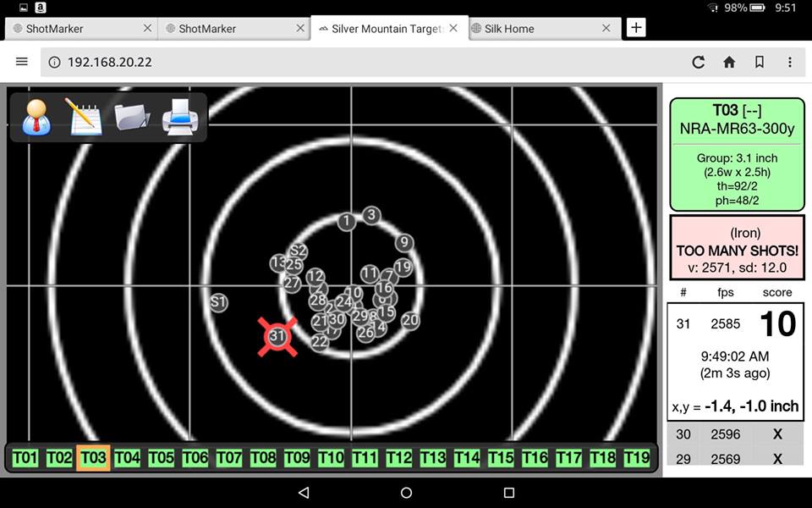This screenshot has width=812, height=508.
Task: Click shot marker 22 on target
Action: coord(320,341)
